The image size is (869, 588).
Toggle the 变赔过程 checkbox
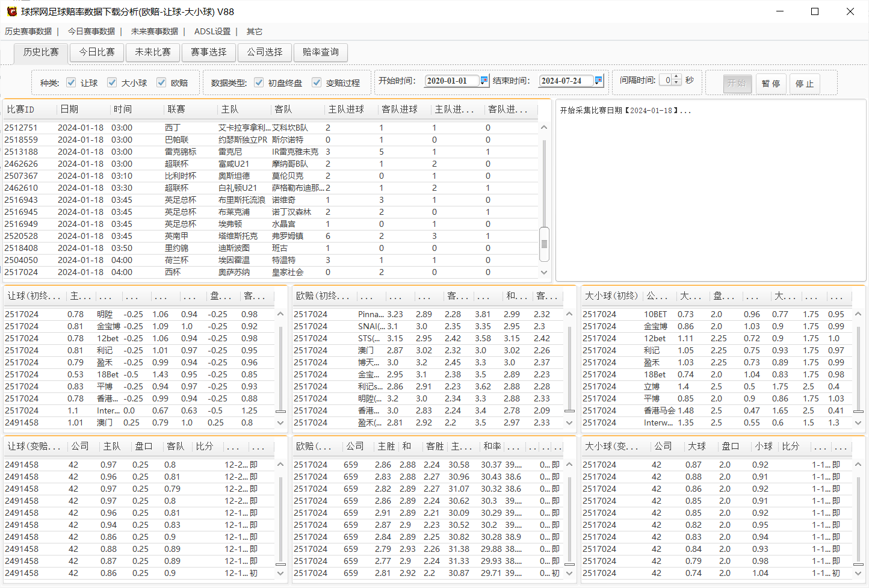pos(317,82)
